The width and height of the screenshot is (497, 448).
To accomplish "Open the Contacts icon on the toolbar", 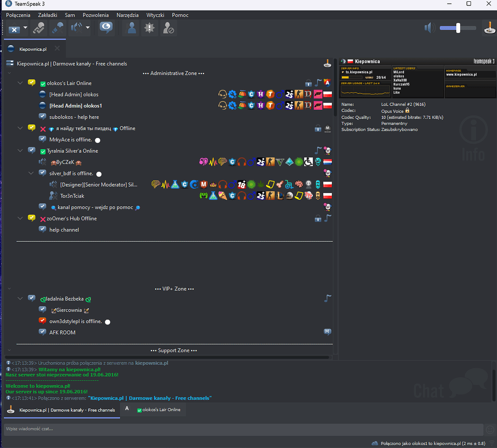I will tap(130, 28).
